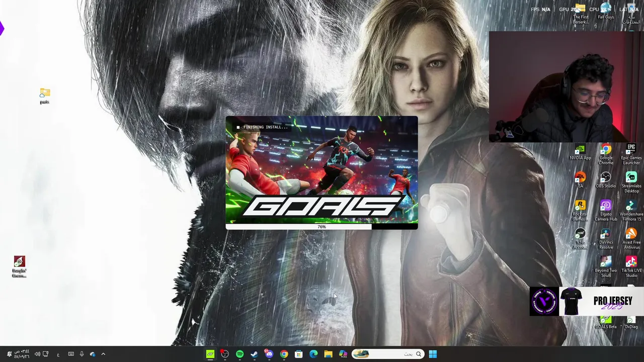Click the GOALS installer splash image
644x362 pixels.
321,170
